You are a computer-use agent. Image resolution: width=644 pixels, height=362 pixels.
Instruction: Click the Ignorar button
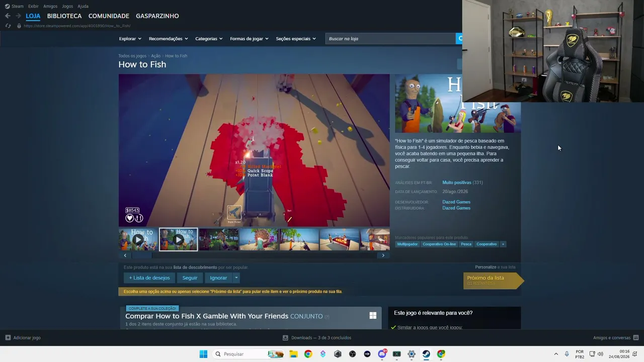[218, 278]
